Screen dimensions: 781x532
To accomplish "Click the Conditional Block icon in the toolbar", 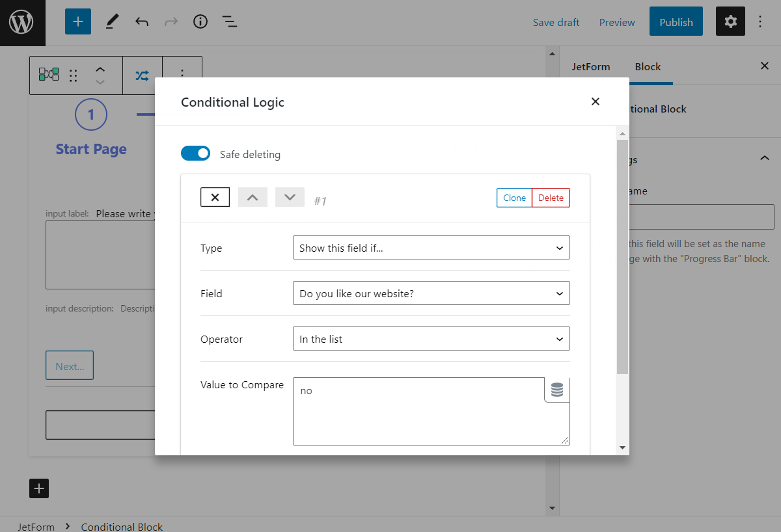I will point(49,75).
